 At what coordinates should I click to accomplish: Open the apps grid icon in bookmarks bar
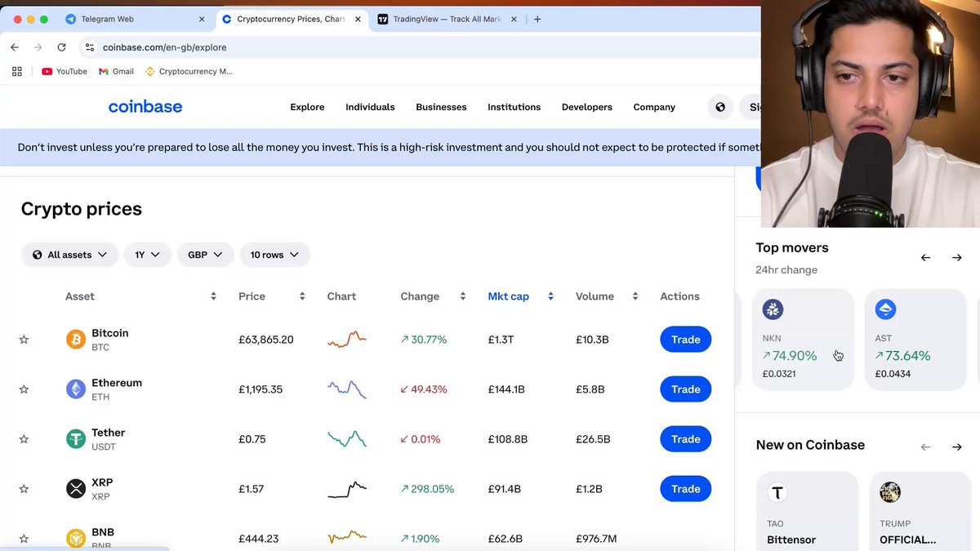17,71
